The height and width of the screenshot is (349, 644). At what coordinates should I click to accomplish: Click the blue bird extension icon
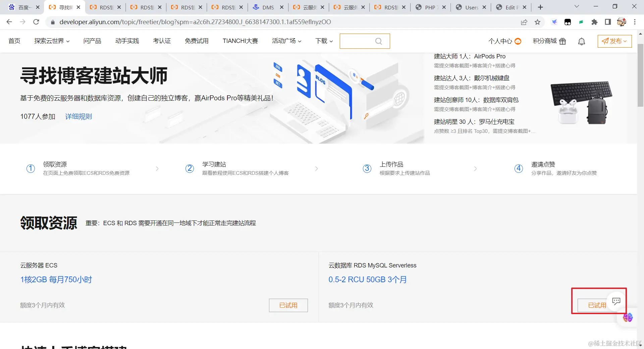(554, 22)
